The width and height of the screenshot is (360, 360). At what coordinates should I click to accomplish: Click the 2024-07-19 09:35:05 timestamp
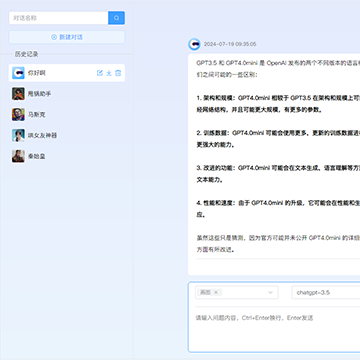(230, 44)
